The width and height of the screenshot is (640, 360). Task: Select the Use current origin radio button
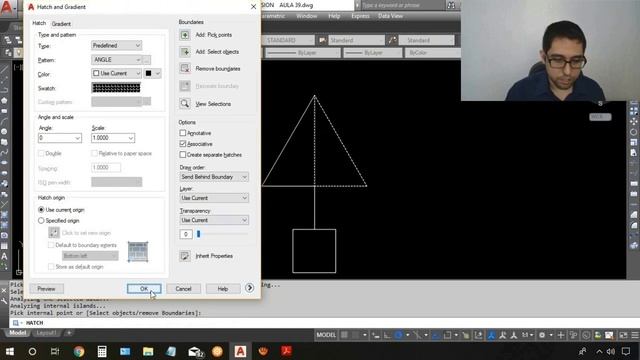[41, 209]
